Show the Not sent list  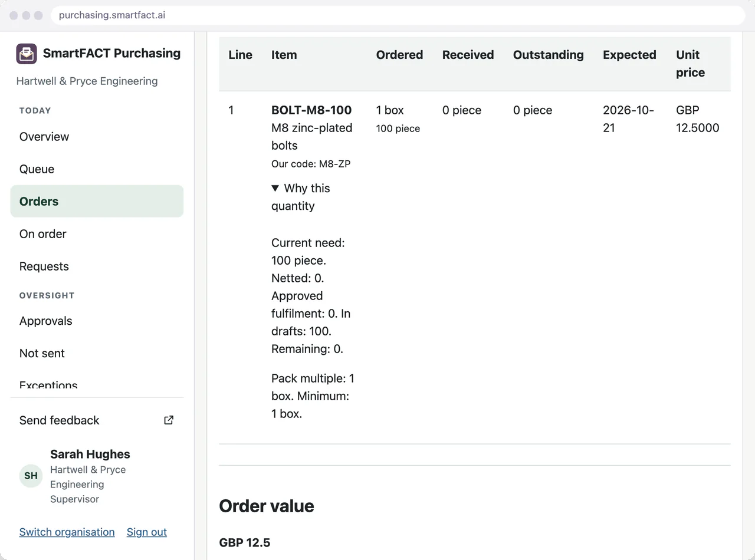[x=97, y=354]
